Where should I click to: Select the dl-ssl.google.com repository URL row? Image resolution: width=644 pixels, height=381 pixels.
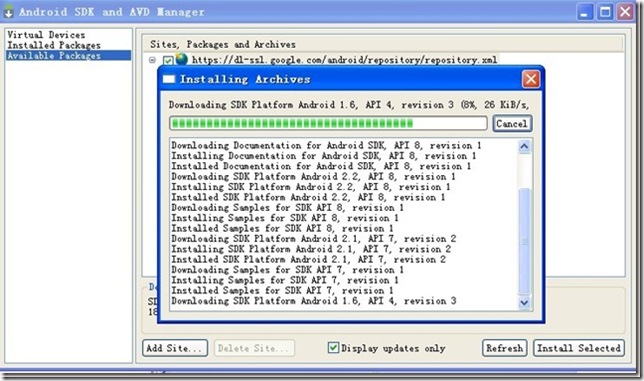tap(344, 60)
